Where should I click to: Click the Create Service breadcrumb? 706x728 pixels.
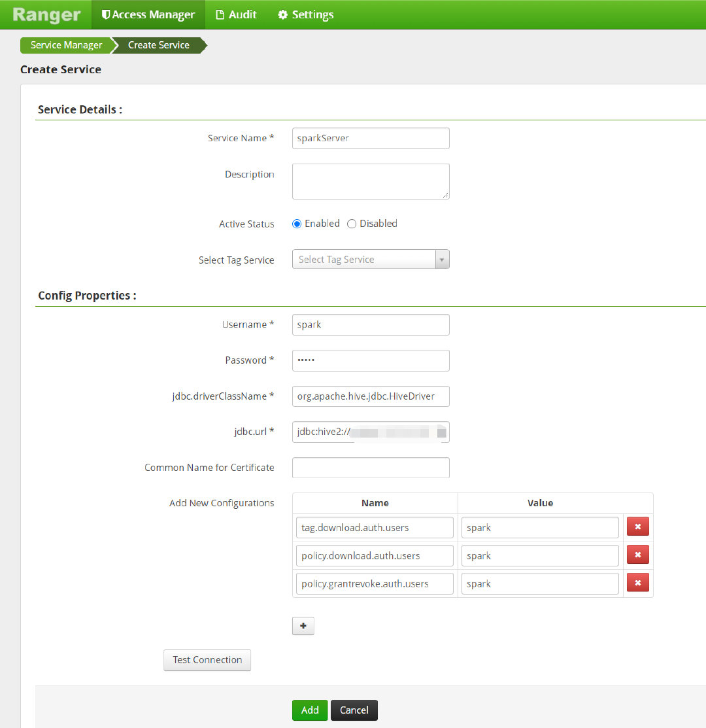pos(159,45)
